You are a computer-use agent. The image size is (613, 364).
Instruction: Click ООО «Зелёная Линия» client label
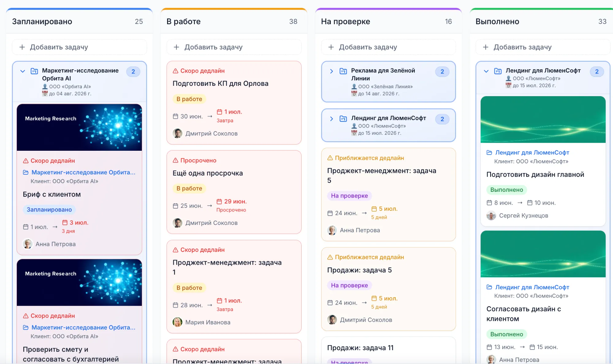click(x=385, y=86)
